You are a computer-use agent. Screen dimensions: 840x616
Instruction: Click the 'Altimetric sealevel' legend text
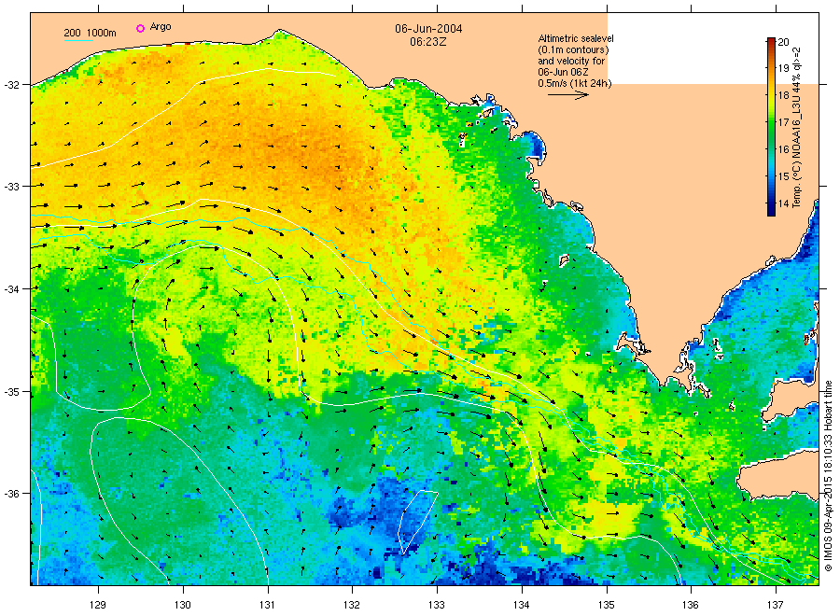[576, 38]
